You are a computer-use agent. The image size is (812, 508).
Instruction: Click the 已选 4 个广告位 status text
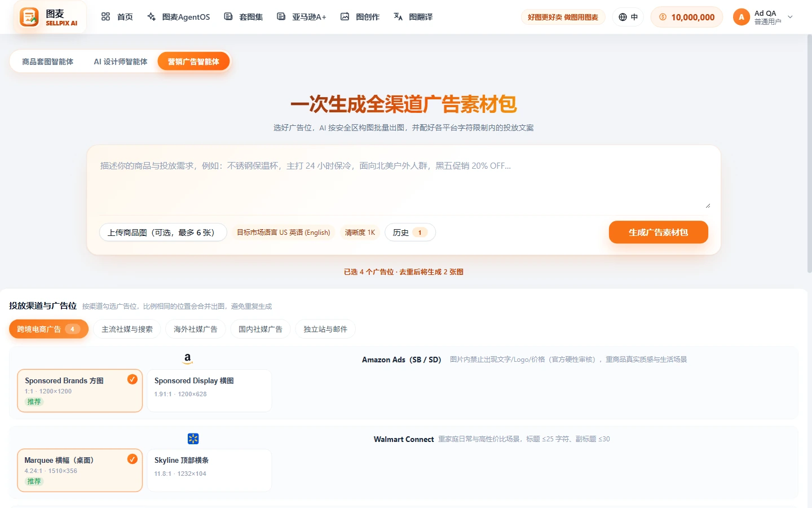(404, 272)
